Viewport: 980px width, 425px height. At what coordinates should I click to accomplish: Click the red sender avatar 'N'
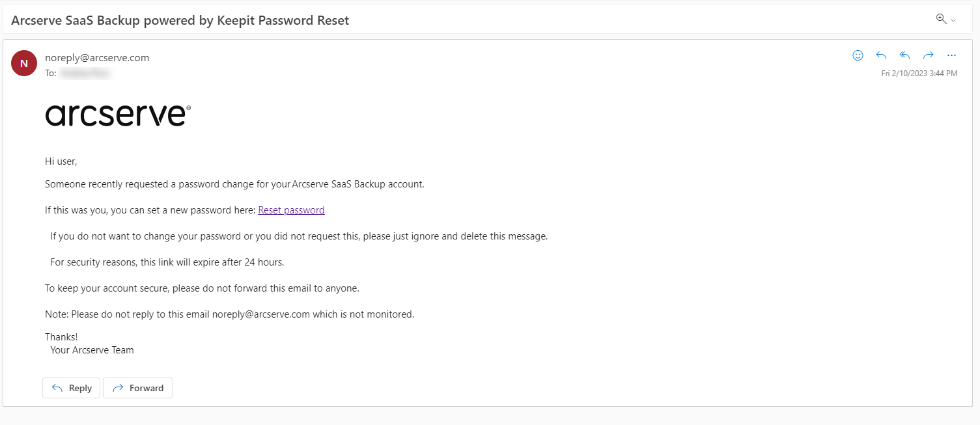(24, 63)
